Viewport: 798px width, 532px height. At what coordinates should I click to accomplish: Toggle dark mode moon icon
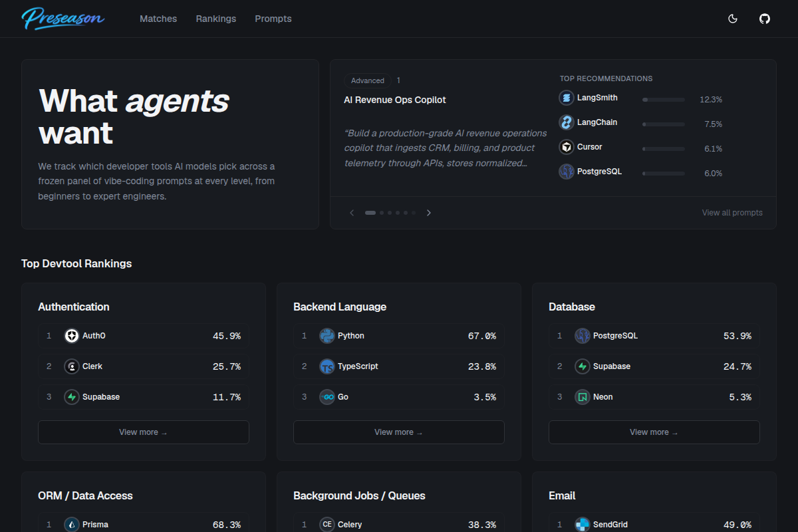point(733,19)
